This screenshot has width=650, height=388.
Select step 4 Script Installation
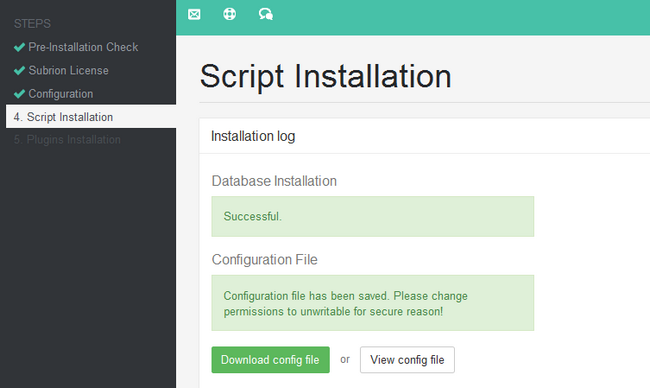coord(91,117)
